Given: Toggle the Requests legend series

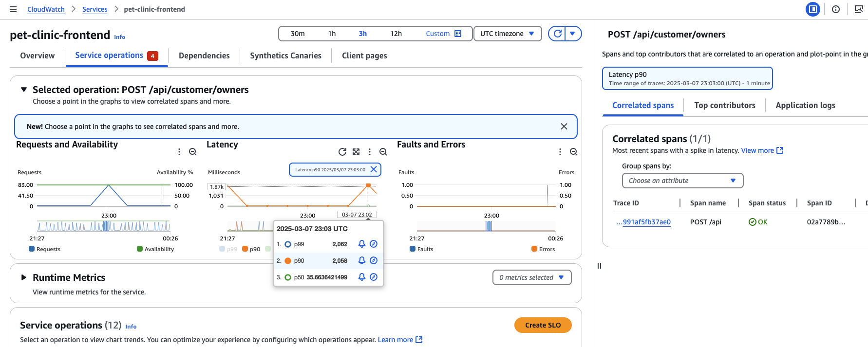Looking at the screenshot, I should pos(45,249).
